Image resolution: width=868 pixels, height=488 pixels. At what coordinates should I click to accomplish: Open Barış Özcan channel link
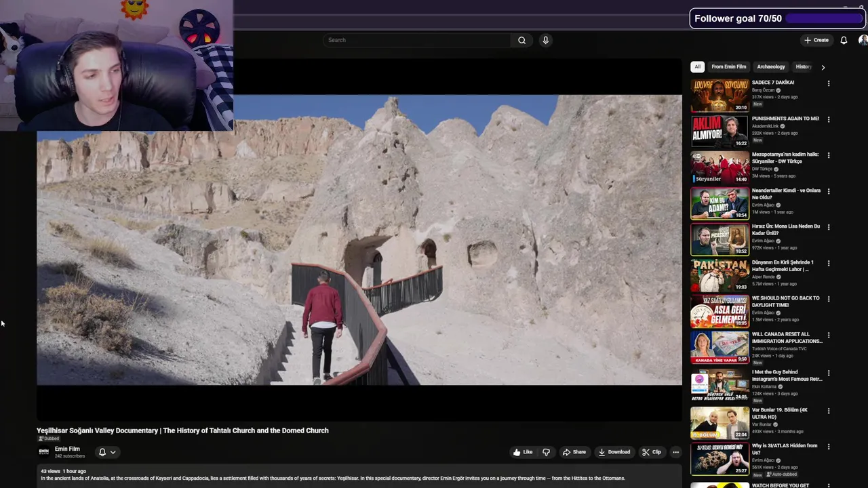coord(763,90)
